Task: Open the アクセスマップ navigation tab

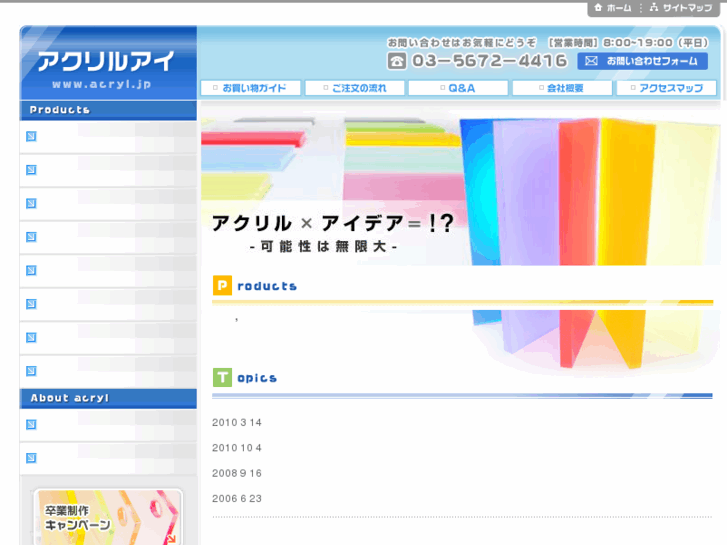Action: pos(667,88)
